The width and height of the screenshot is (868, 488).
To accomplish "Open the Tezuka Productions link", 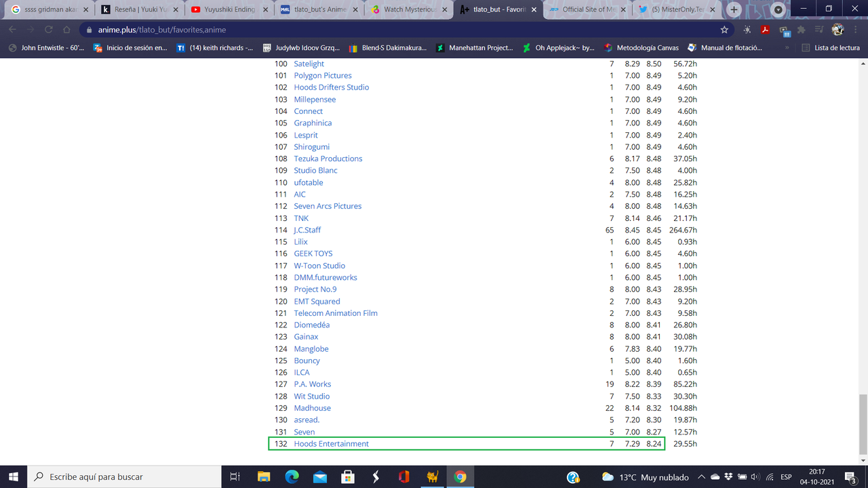I will (x=328, y=159).
